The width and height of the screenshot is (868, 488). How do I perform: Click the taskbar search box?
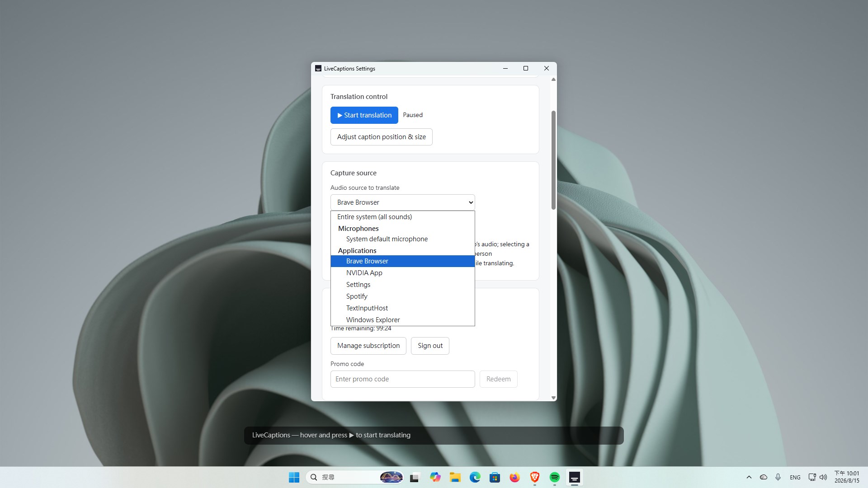pos(355,477)
